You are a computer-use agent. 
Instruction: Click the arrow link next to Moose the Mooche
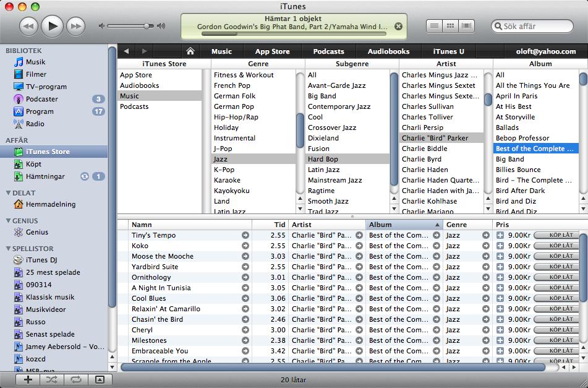[245, 256]
